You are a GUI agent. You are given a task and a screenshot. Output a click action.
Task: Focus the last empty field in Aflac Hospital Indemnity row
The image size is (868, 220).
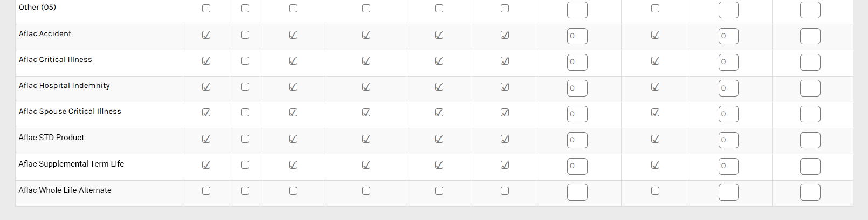coord(810,88)
